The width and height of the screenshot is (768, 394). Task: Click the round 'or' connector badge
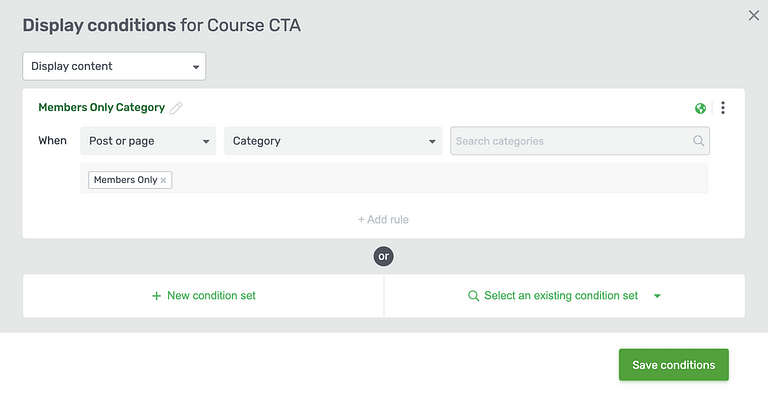[x=384, y=256]
